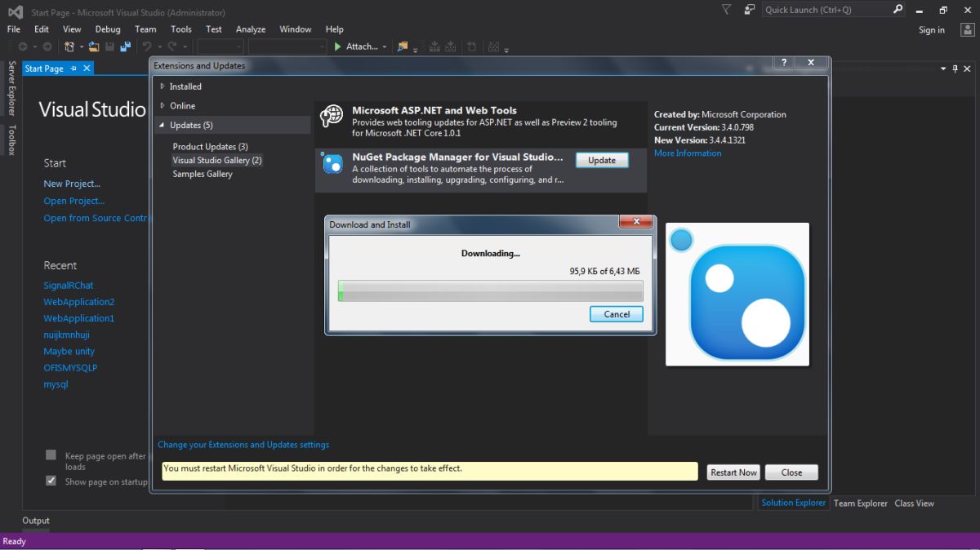Open the Undo history dropdown arrow
This screenshot has height=550, width=980.
point(159,47)
